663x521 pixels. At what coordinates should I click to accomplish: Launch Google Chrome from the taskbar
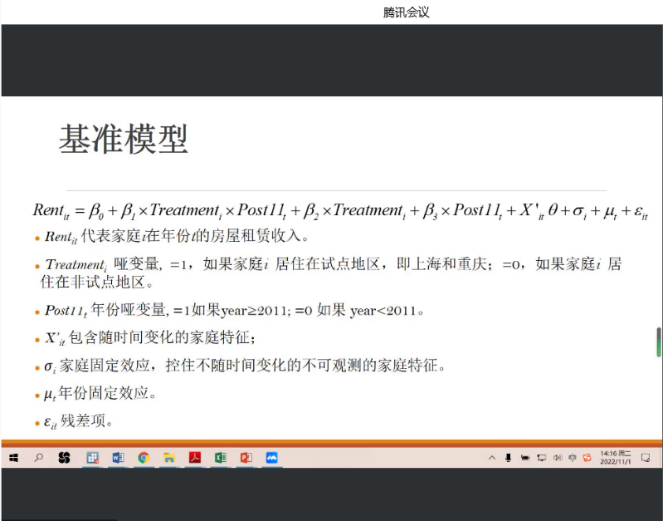tap(144, 457)
